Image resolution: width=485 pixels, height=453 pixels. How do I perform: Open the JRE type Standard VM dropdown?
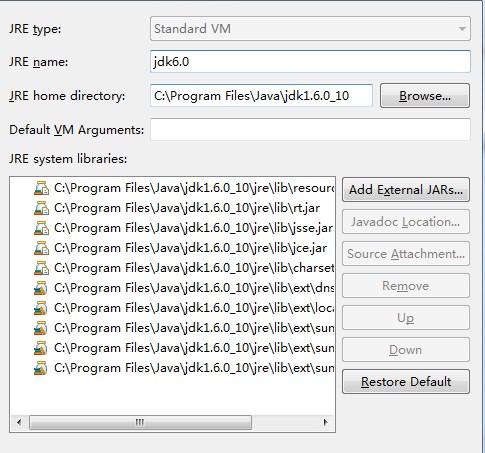310,29
